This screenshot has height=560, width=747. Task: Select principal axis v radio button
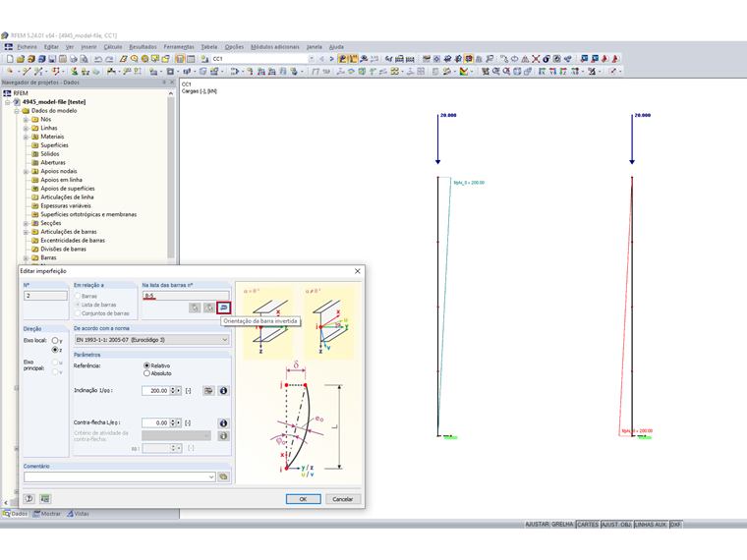55,372
